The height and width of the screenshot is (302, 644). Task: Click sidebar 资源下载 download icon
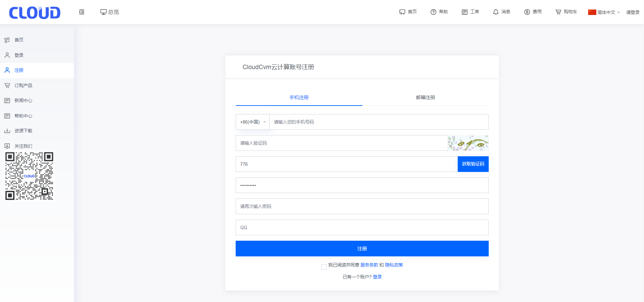click(7, 131)
